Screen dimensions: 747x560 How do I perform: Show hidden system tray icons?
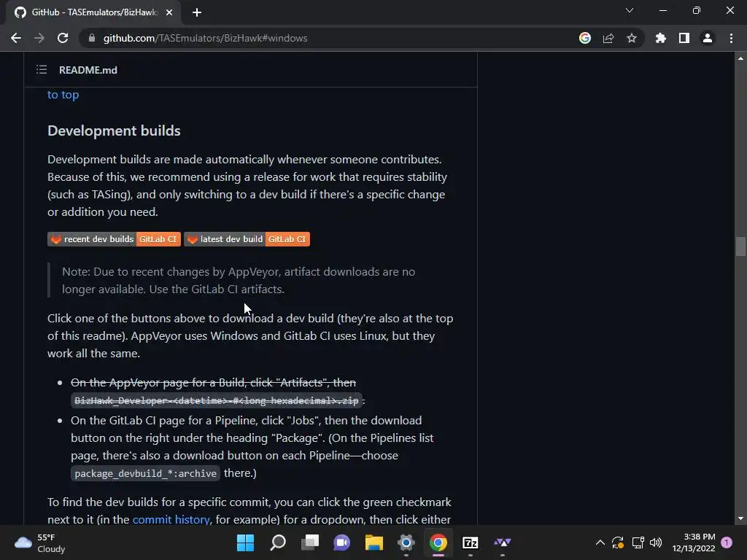tap(600, 542)
